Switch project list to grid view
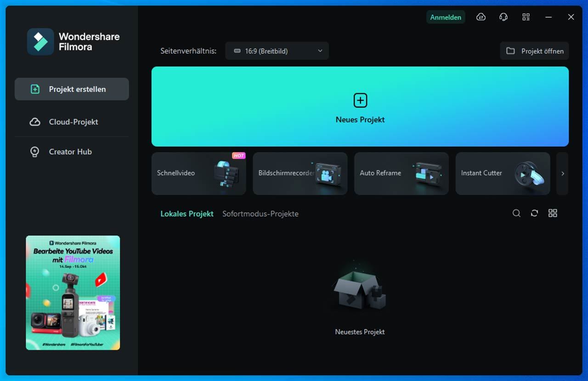Screen dimensions: 588x381 [x=553, y=213]
